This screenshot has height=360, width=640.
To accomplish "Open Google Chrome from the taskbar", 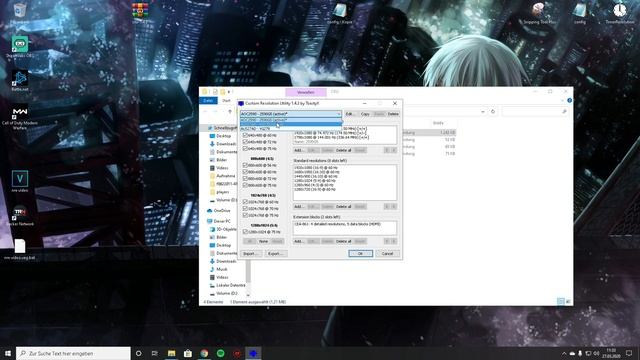I will [x=204, y=353].
